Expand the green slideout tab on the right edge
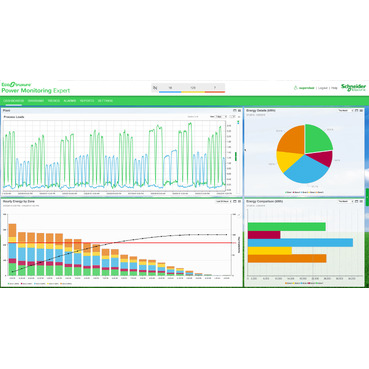369x369 pixels. click(367, 198)
